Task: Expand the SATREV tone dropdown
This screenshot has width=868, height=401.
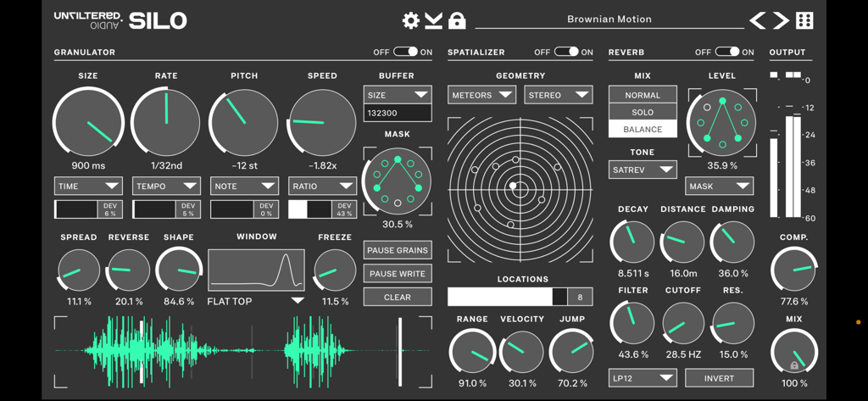Action: coord(643,170)
